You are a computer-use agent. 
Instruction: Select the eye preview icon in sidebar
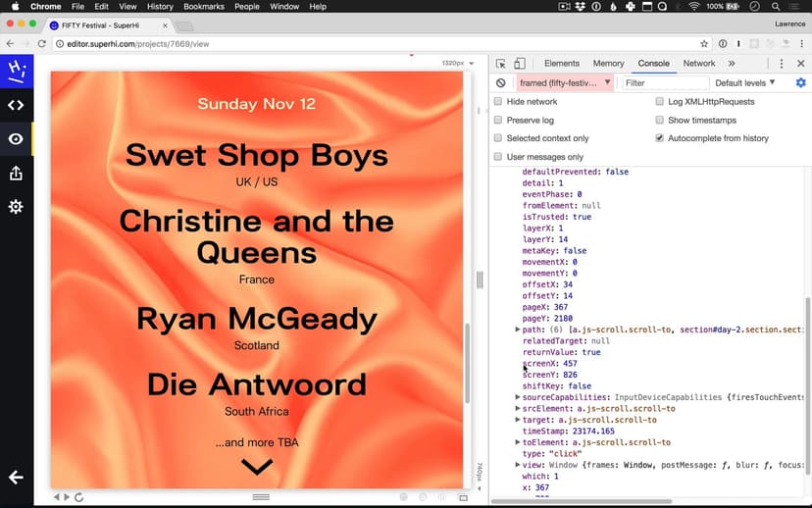coord(17,139)
